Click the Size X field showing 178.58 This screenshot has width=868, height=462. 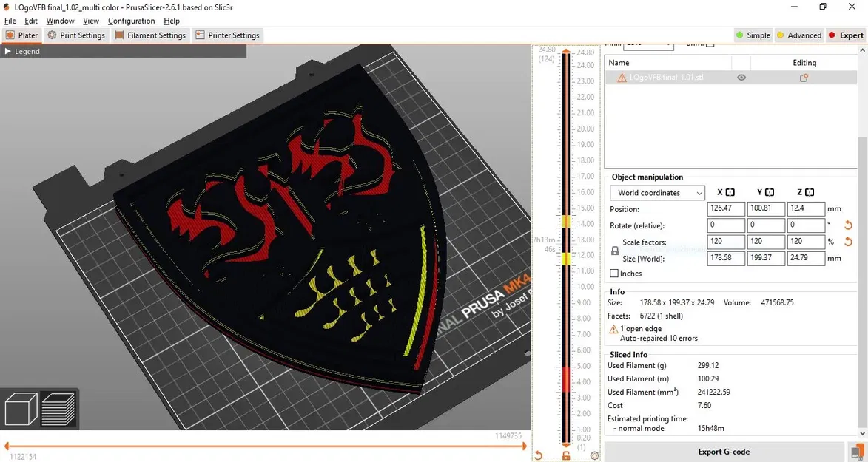(x=726, y=258)
